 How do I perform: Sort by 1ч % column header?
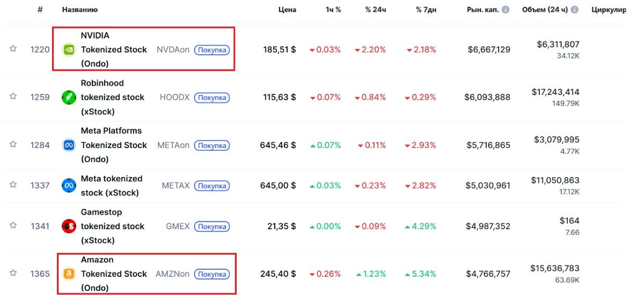(333, 10)
